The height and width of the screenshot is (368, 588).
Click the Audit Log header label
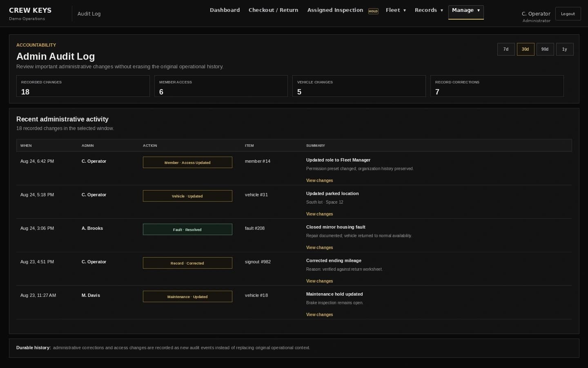(x=89, y=13)
